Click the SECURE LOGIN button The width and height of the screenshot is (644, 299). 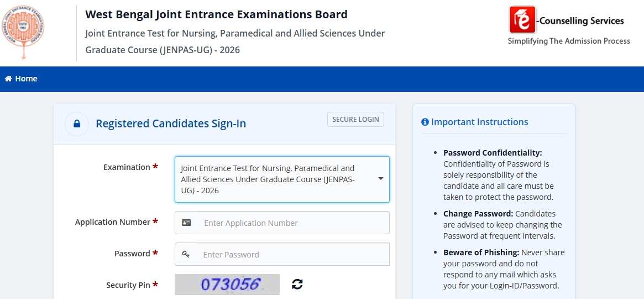(355, 119)
